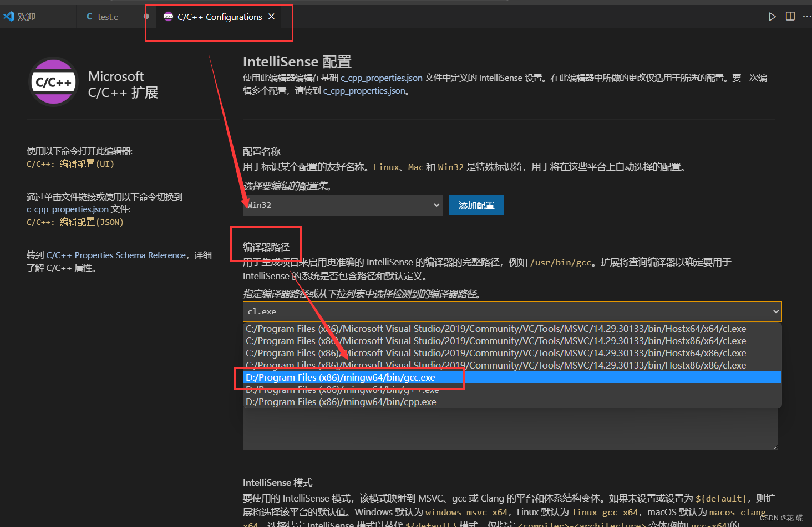Close the C/C++ Configurations tab
Image resolution: width=812 pixels, height=527 pixels.
point(271,17)
